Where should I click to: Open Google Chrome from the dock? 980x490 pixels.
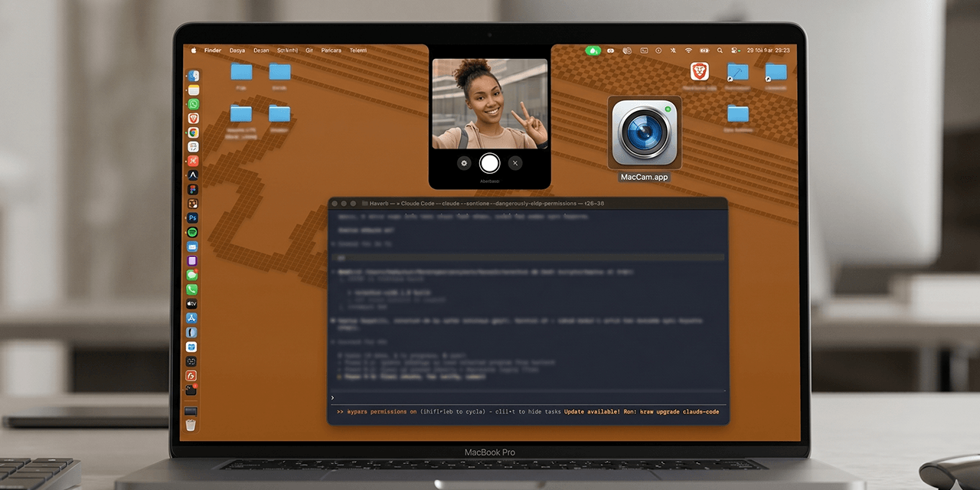[194, 132]
